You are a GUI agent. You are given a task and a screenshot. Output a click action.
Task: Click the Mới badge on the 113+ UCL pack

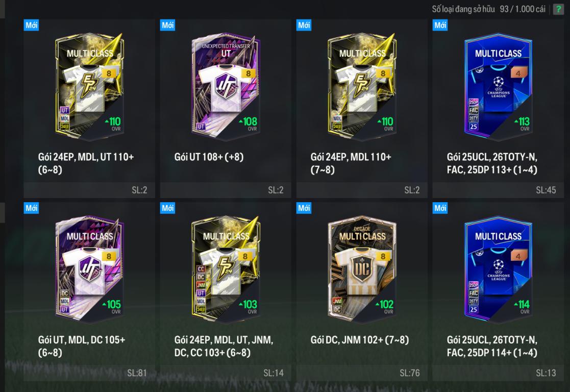pos(440,25)
